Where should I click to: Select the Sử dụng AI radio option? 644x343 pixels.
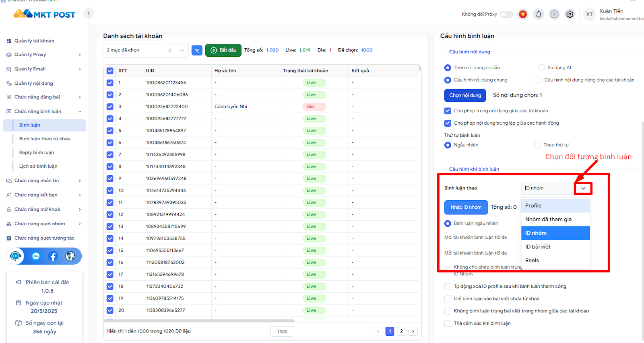coord(541,68)
